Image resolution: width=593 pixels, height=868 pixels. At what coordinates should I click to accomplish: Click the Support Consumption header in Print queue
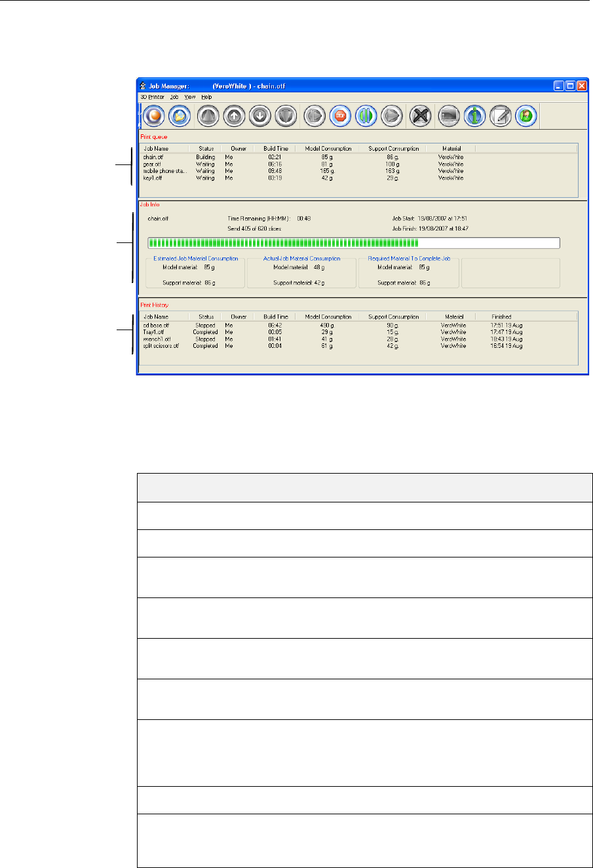tap(394, 149)
